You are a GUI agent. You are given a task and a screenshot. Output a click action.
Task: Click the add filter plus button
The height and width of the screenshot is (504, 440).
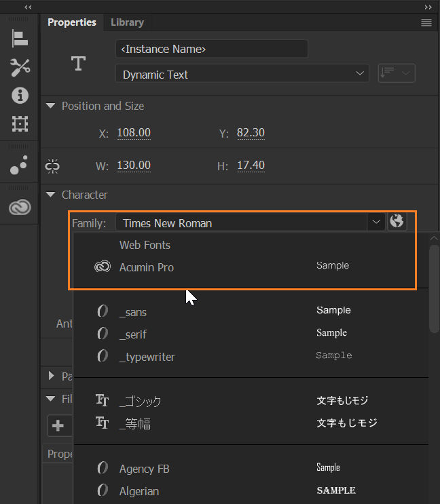coord(58,425)
